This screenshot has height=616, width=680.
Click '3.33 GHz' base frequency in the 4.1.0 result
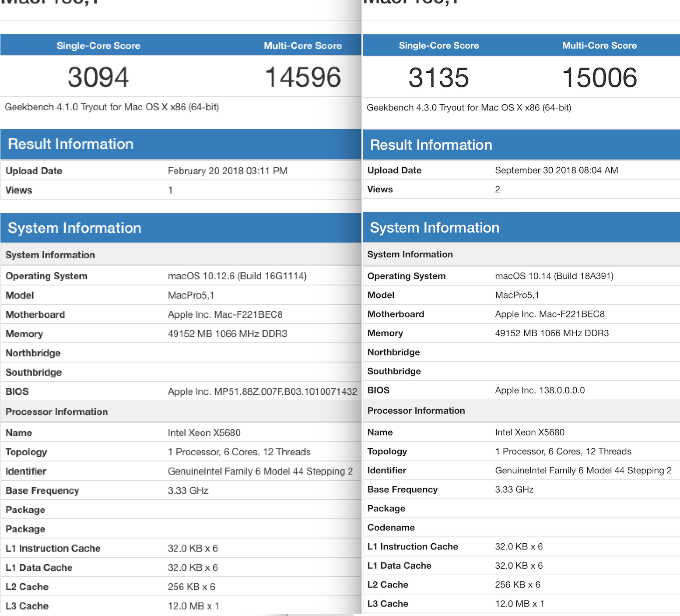[188, 491]
